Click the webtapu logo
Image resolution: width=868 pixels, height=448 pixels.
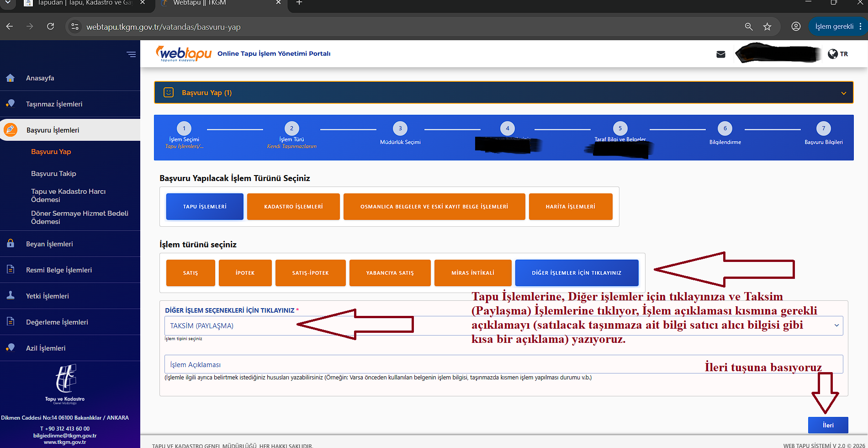coord(184,53)
